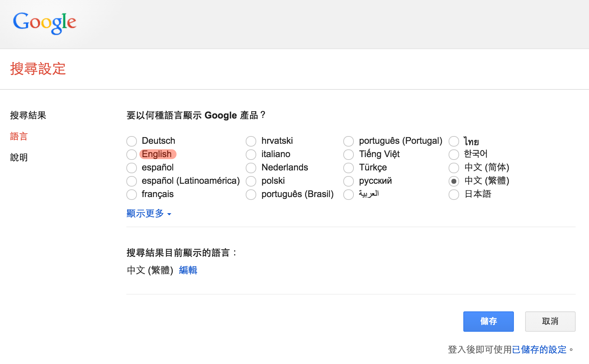The width and height of the screenshot is (589, 364).
Task: Open the 已儲存的設定 link
Action: tap(539, 350)
